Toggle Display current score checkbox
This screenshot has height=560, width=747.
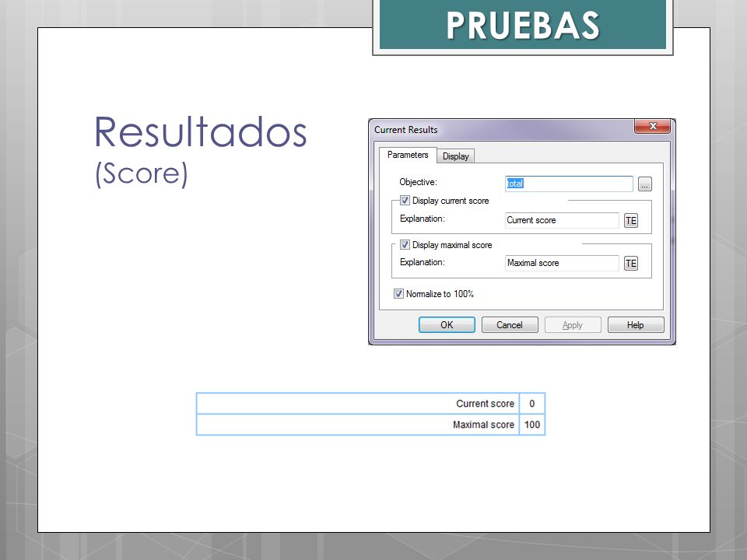click(x=405, y=201)
